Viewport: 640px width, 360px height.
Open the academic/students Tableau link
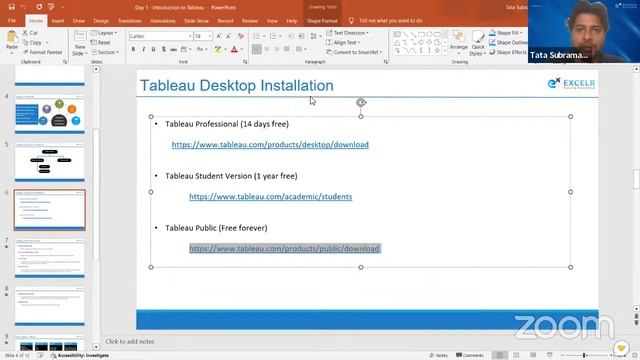tap(270, 197)
